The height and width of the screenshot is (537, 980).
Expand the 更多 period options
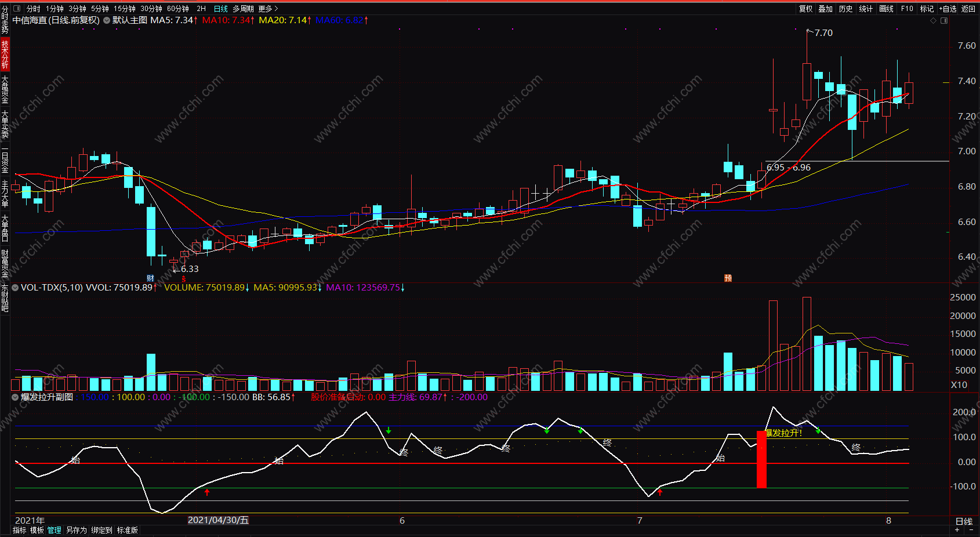coord(268,9)
